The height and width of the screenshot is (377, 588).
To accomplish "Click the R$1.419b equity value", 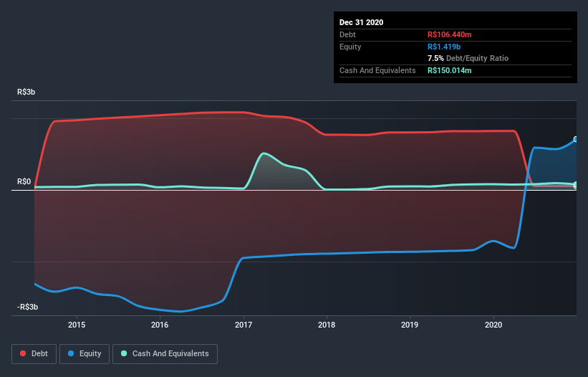I will (x=444, y=47).
